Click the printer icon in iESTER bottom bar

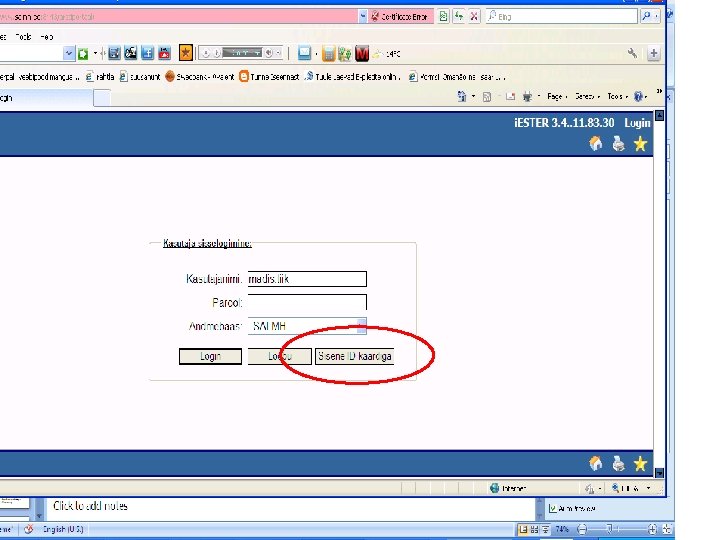tap(619, 464)
